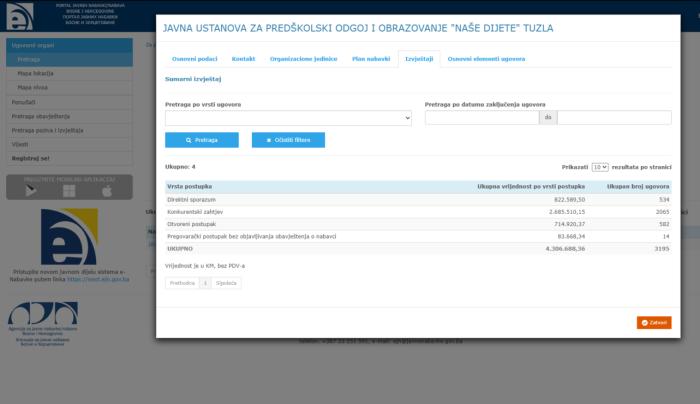Switch to the Plan nabavki tab
The width and height of the screenshot is (700, 404).
click(x=371, y=59)
